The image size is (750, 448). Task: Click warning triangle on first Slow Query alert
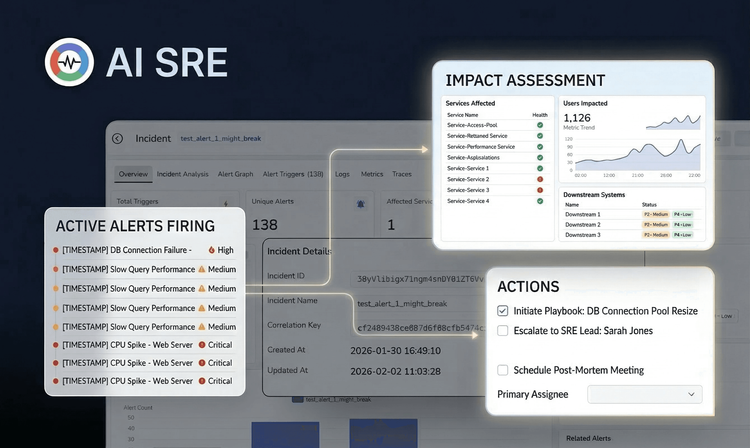click(201, 269)
